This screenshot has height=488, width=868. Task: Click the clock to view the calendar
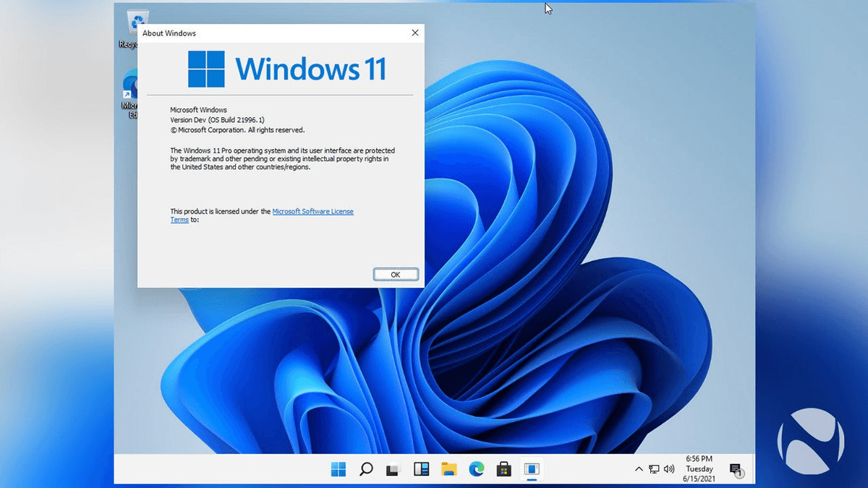click(699, 468)
